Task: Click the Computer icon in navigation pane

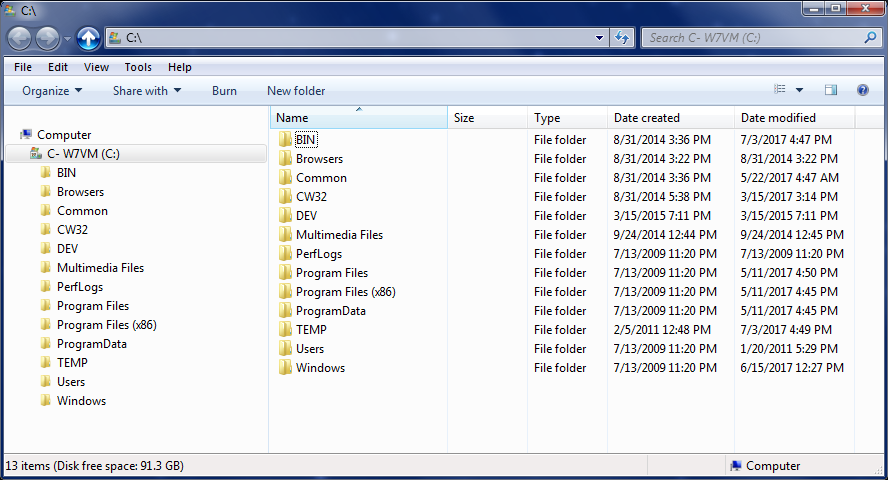Action: (x=26, y=135)
